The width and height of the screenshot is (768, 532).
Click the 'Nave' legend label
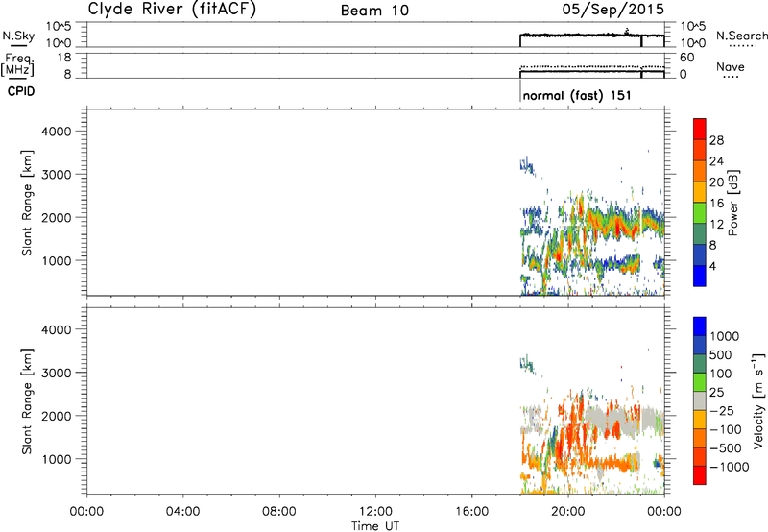(x=730, y=67)
